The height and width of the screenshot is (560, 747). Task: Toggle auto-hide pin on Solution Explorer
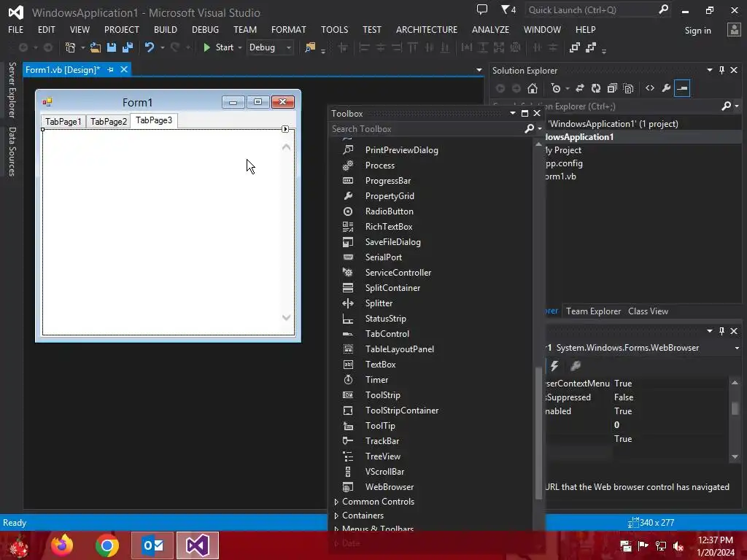pyautogui.click(x=721, y=70)
